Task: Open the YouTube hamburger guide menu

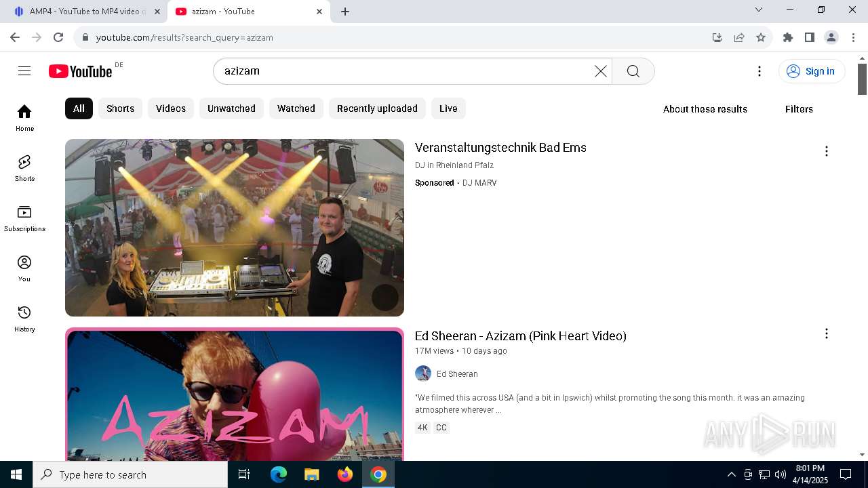Action: [x=24, y=71]
